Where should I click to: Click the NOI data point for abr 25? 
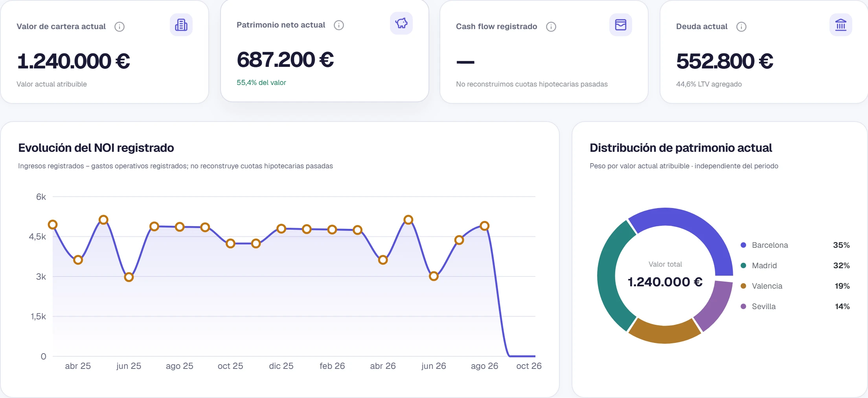[78, 260]
